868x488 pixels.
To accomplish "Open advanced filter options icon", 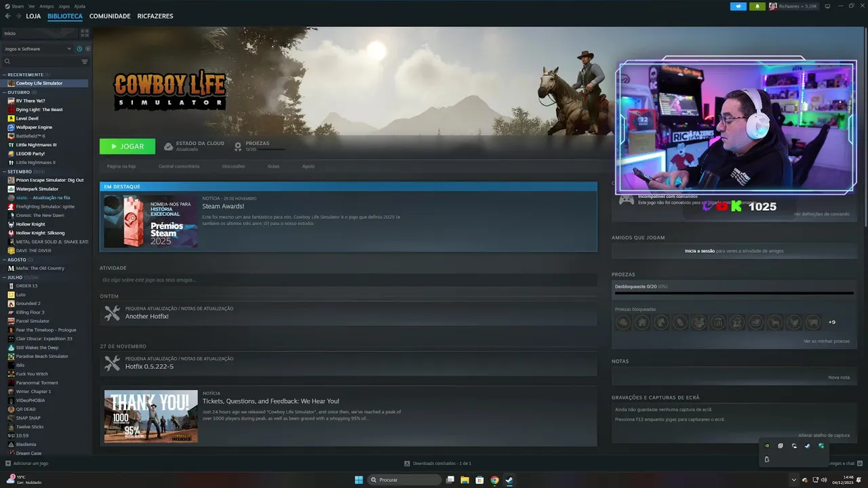I will (x=85, y=62).
